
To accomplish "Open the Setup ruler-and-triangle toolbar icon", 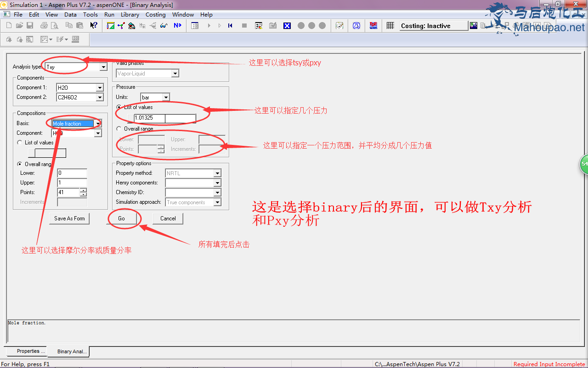I will pyautogui.click(x=110, y=26).
